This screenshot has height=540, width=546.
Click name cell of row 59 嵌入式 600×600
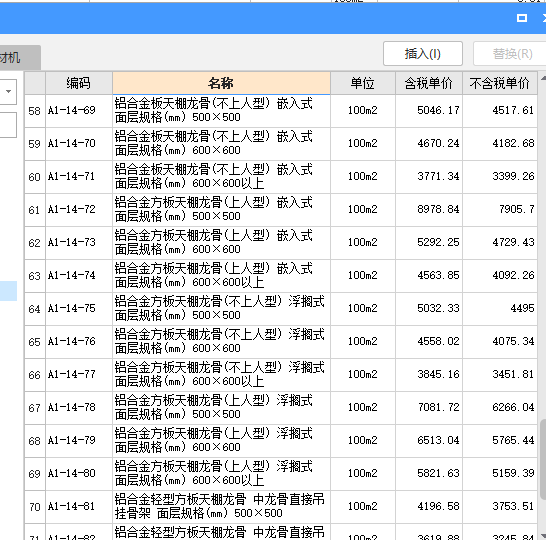221,144
